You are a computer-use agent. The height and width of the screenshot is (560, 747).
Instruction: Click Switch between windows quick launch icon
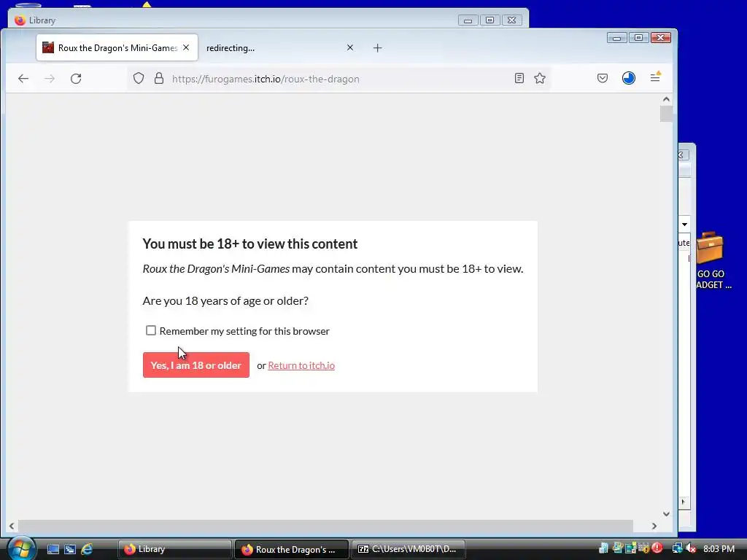pos(70,549)
